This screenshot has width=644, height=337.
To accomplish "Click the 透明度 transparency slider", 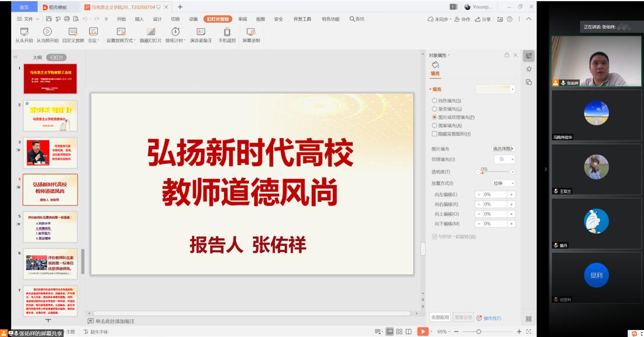I will coord(496,172).
